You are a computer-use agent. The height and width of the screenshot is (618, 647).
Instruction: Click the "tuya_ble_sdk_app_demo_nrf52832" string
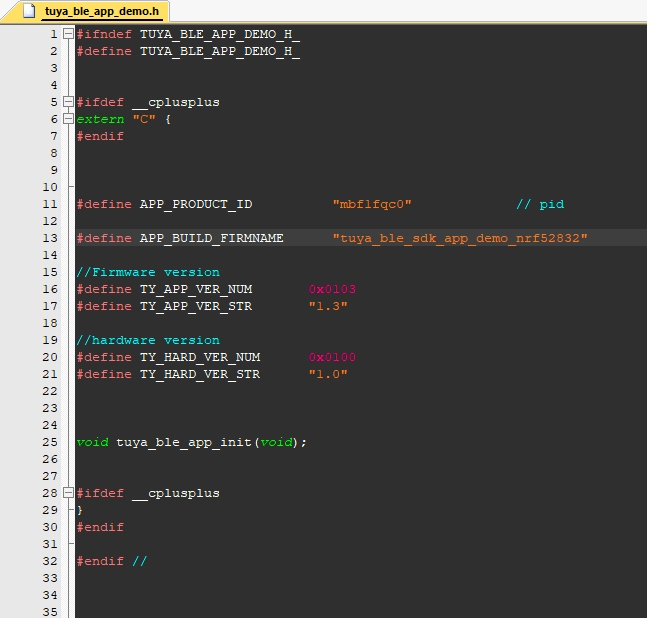460,238
